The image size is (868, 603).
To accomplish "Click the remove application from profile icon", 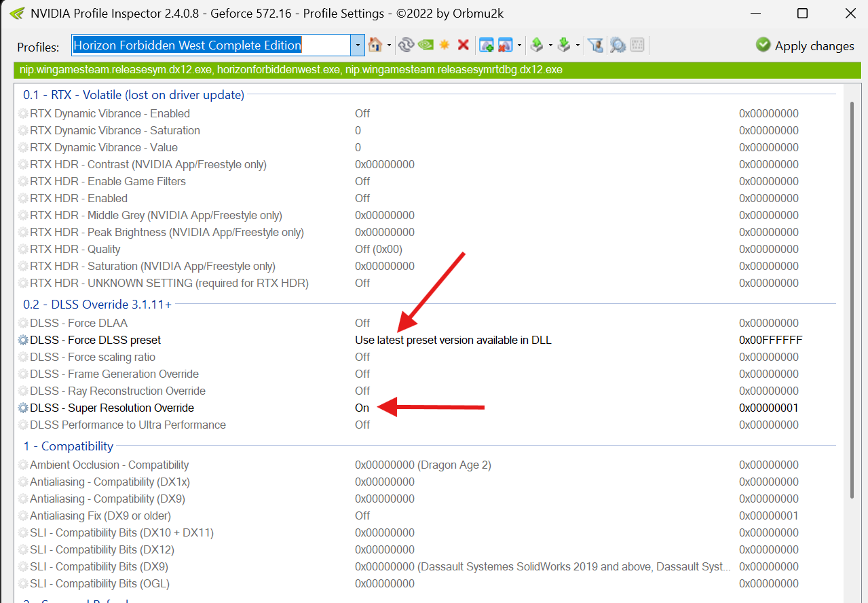I will coord(505,45).
